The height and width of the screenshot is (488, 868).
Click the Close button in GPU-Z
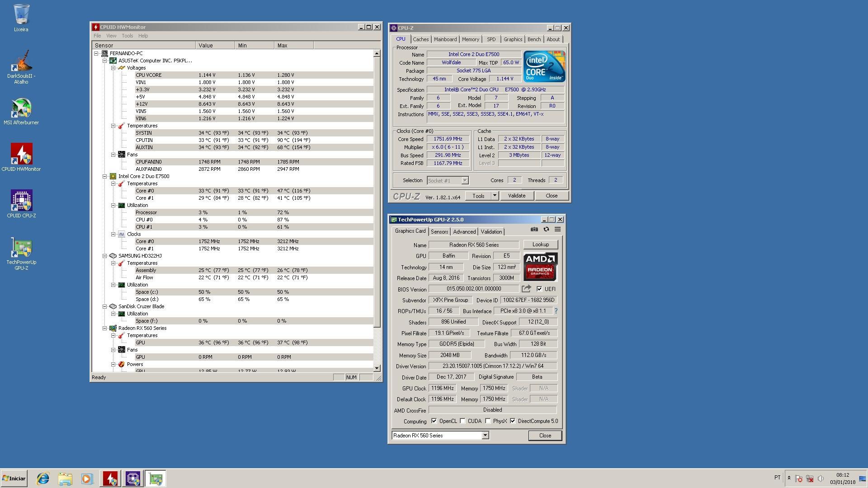pyautogui.click(x=545, y=436)
